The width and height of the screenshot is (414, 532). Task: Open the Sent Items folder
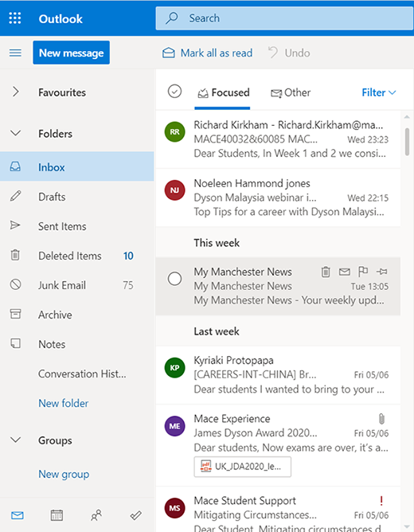77,225
